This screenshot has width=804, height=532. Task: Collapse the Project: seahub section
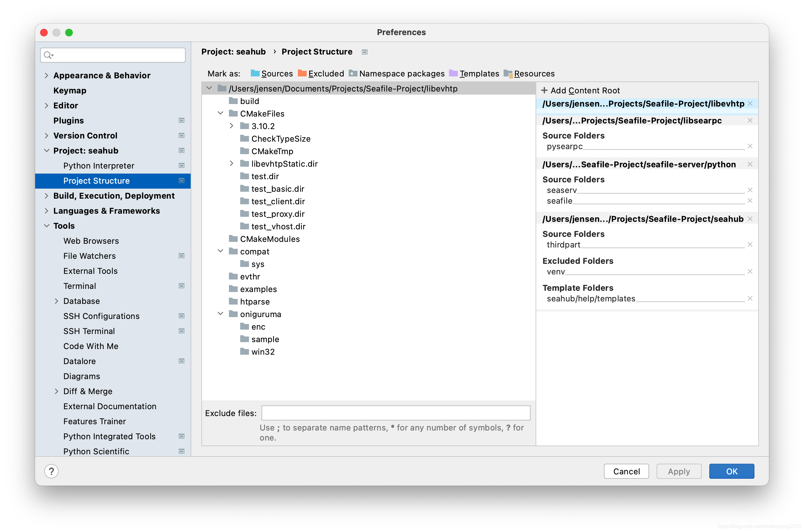pyautogui.click(x=46, y=151)
